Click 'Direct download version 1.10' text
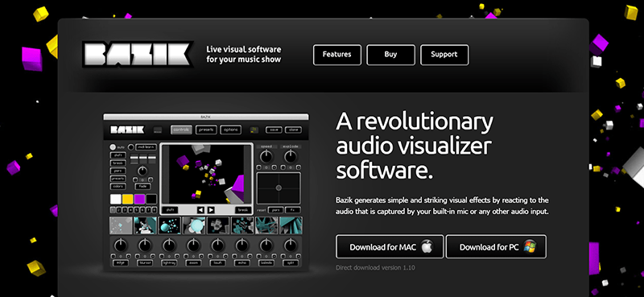Screen dimensions: 644x297 click(x=375, y=267)
